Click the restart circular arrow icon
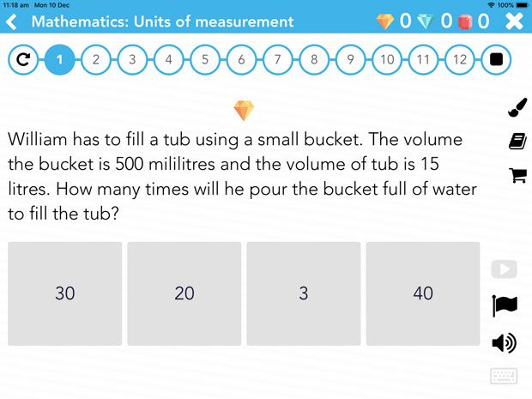This screenshot has width=532, height=399. pyautogui.click(x=23, y=60)
